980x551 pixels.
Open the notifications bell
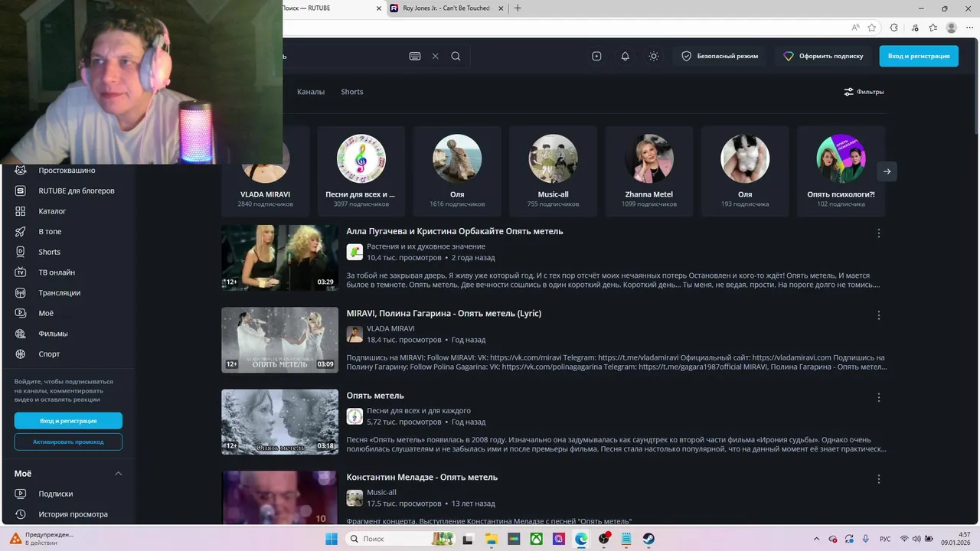(x=625, y=56)
